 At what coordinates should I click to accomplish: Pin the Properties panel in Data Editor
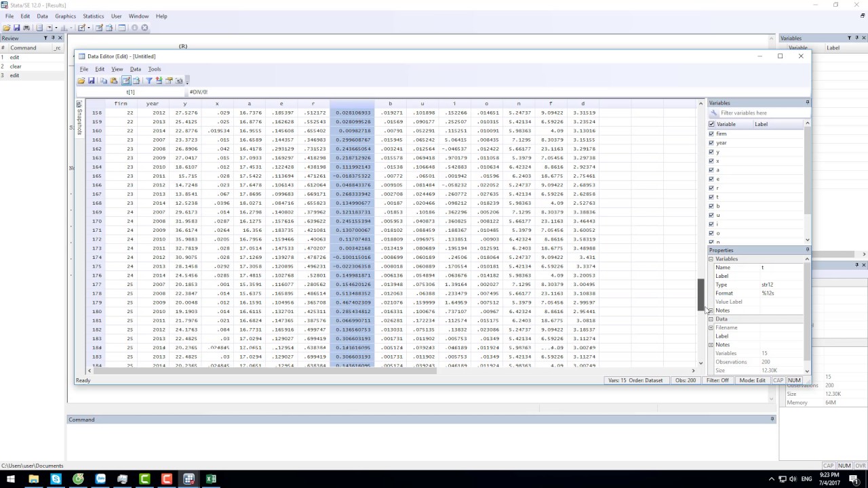click(x=807, y=250)
